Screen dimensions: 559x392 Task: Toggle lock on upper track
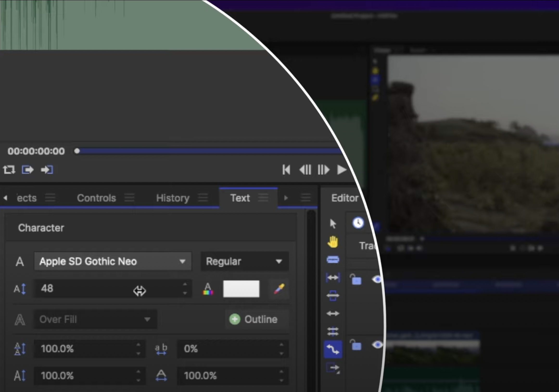click(356, 279)
